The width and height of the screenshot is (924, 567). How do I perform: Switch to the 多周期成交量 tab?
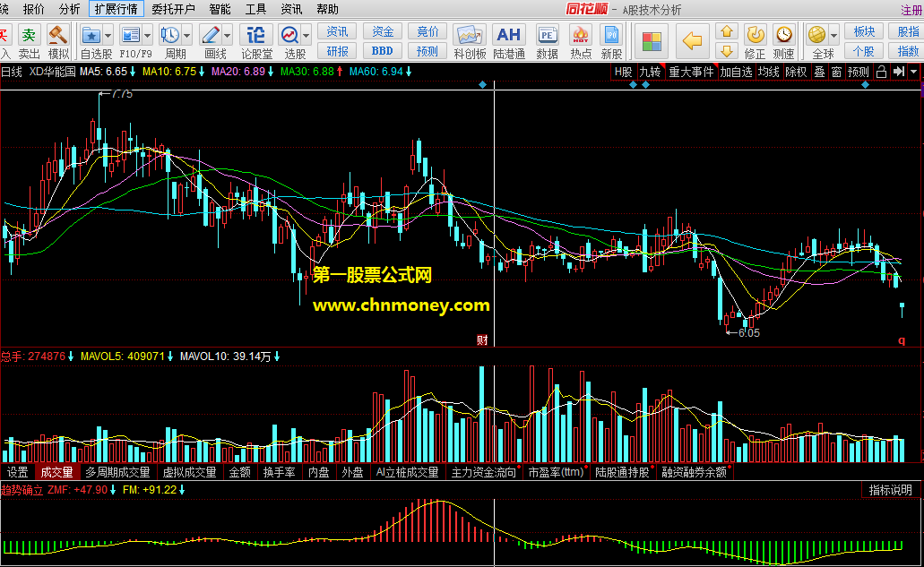click(118, 472)
